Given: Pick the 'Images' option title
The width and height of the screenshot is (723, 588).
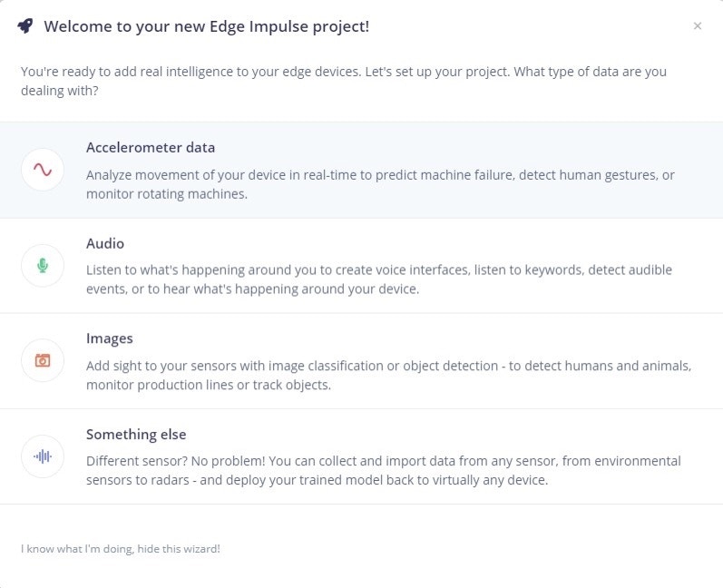Looking at the screenshot, I should (110, 338).
